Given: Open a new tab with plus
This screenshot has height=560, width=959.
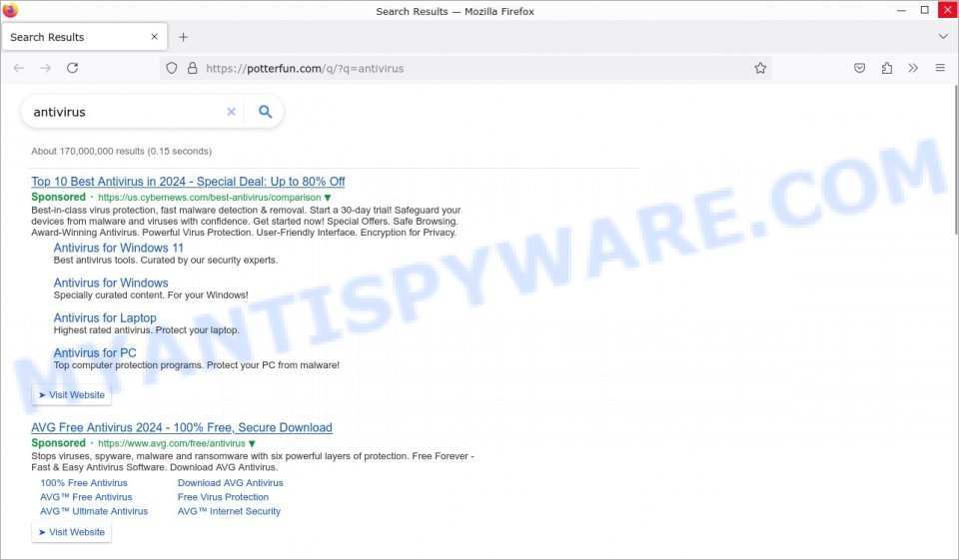Looking at the screenshot, I should pyautogui.click(x=183, y=37).
